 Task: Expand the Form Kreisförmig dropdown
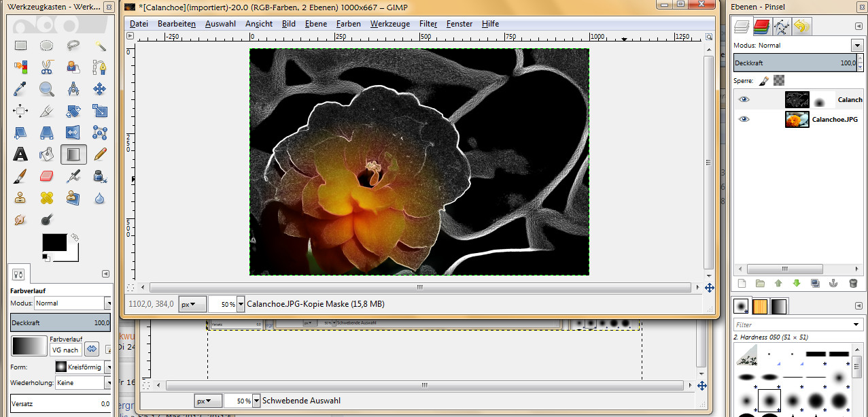(x=107, y=367)
